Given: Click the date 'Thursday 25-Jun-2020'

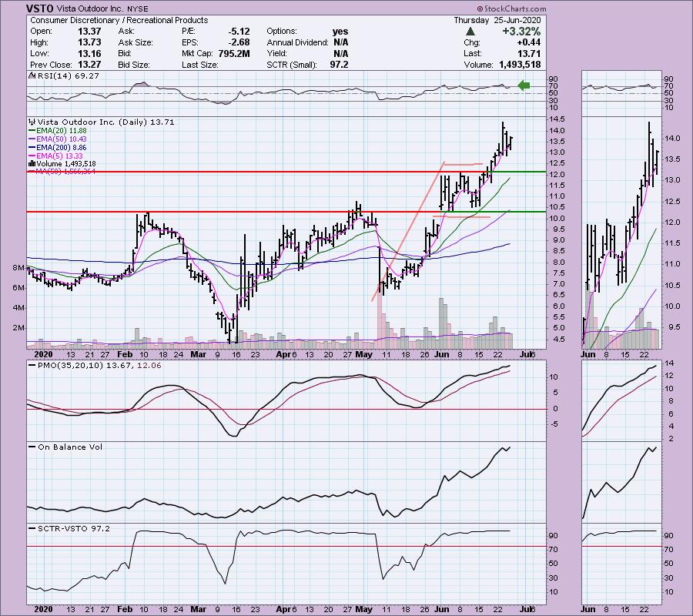Looking at the screenshot, I should 497,20.
